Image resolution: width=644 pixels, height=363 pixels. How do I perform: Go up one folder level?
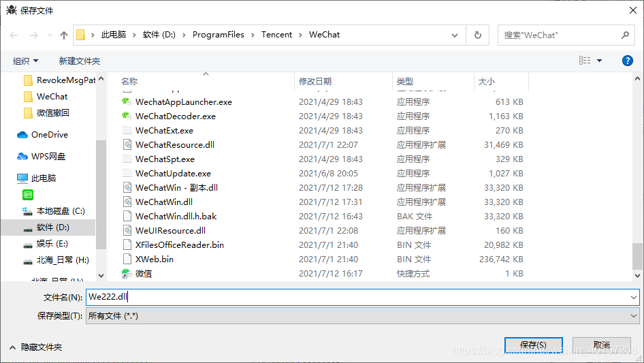coord(64,35)
